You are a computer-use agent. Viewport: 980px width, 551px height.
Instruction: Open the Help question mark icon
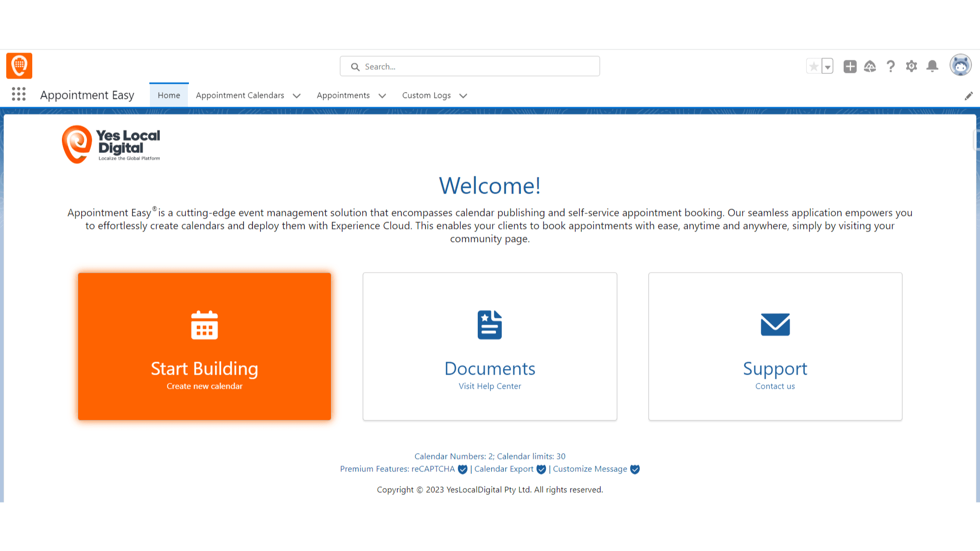coord(891,66)
